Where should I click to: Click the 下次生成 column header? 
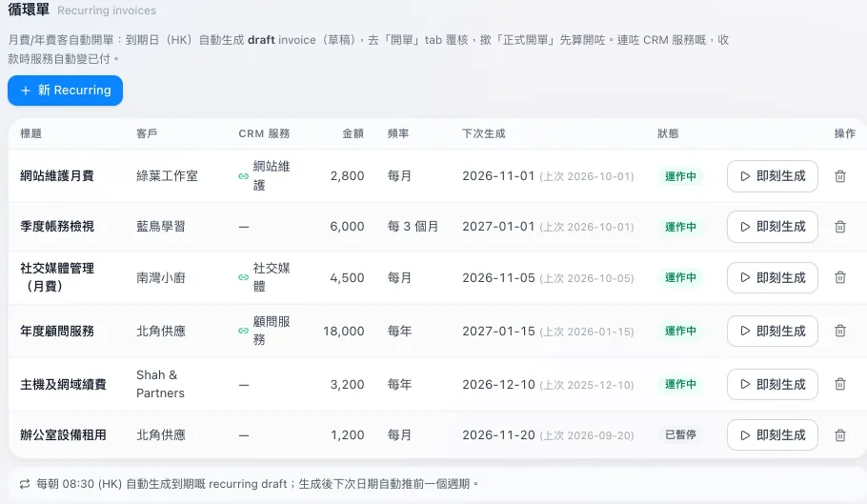tap(484, 133)
